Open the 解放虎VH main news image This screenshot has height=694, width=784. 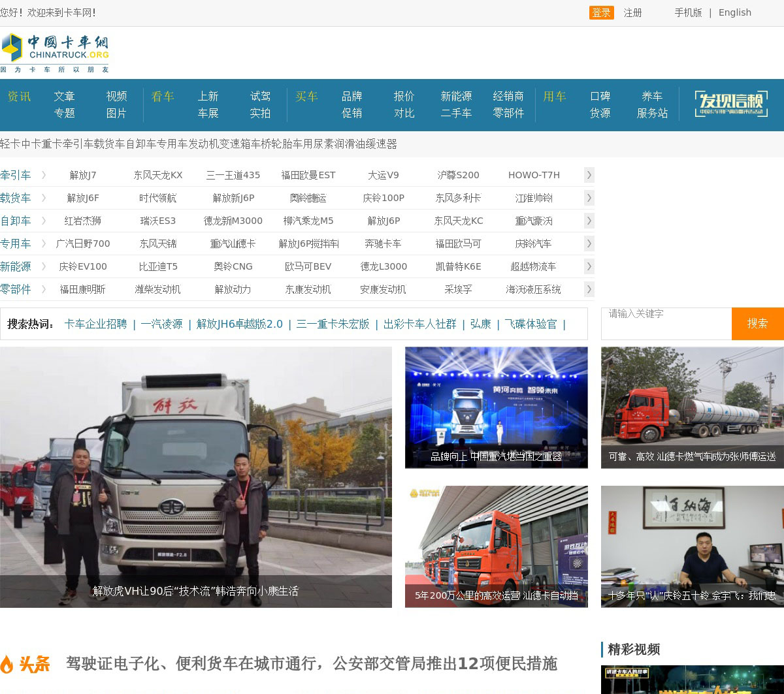pyautogui.click(x=196, y=477)
